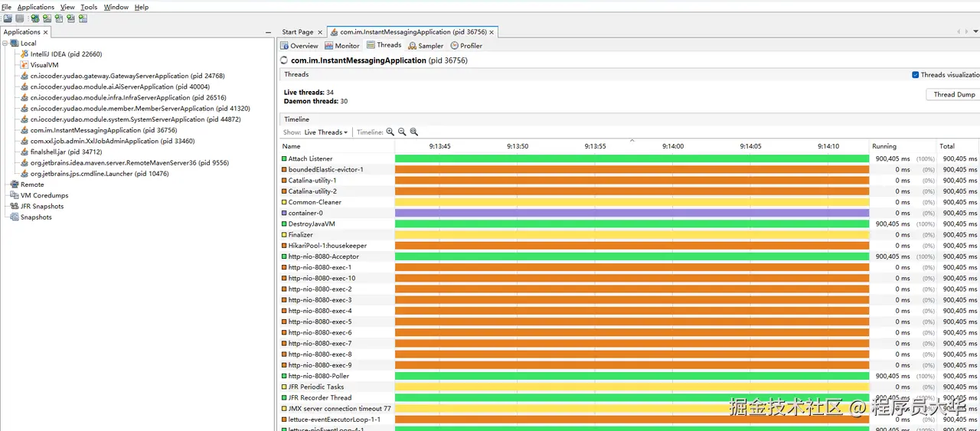Open the File menu
Image resolution: width=980 pixels, height=431 pixels.
(x=7, y=7)
